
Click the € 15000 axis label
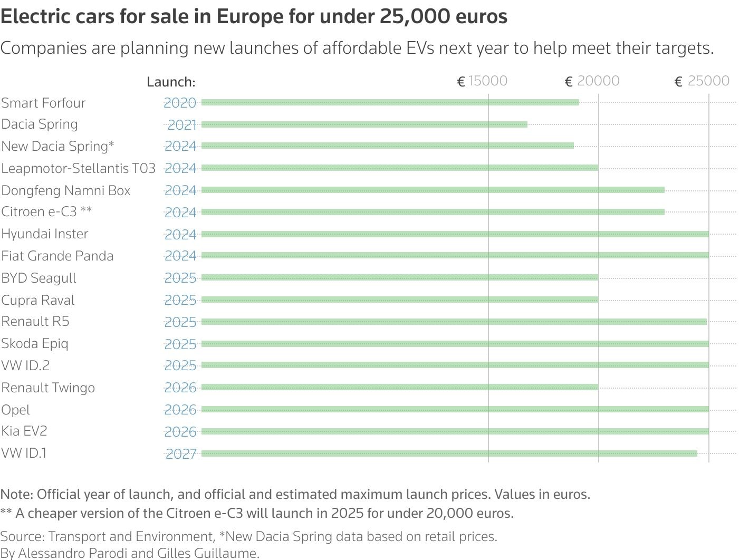pyautogui.click(x=482, y=81)
